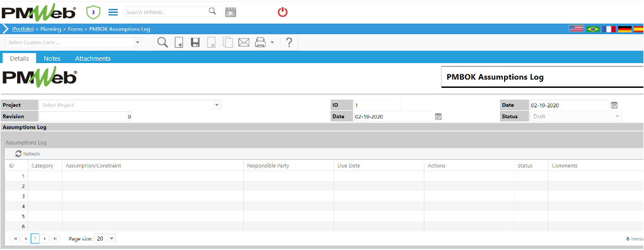Click the delete record toolbar icon
Image resolution: width=644 pixels, height=250 pixels.
coord(211,42)
